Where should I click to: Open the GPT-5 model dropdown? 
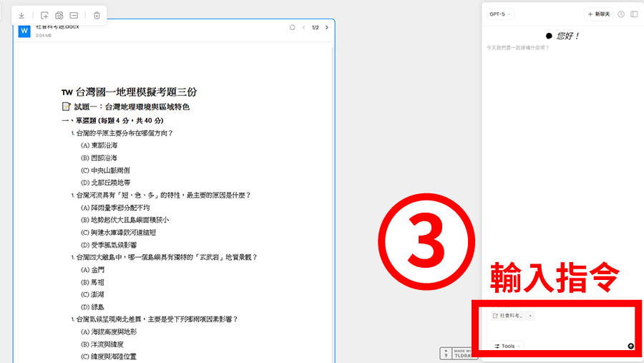coord(499,14)
